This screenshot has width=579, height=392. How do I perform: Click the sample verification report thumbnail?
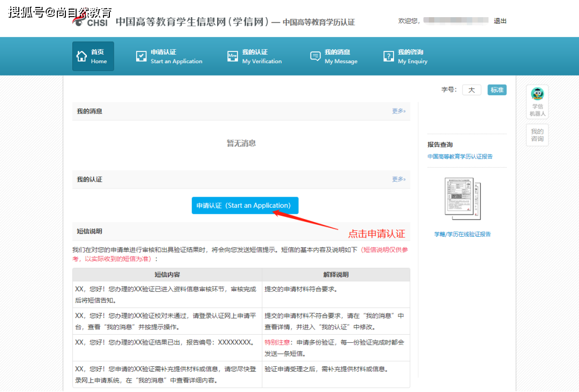(x=460, y=198)
